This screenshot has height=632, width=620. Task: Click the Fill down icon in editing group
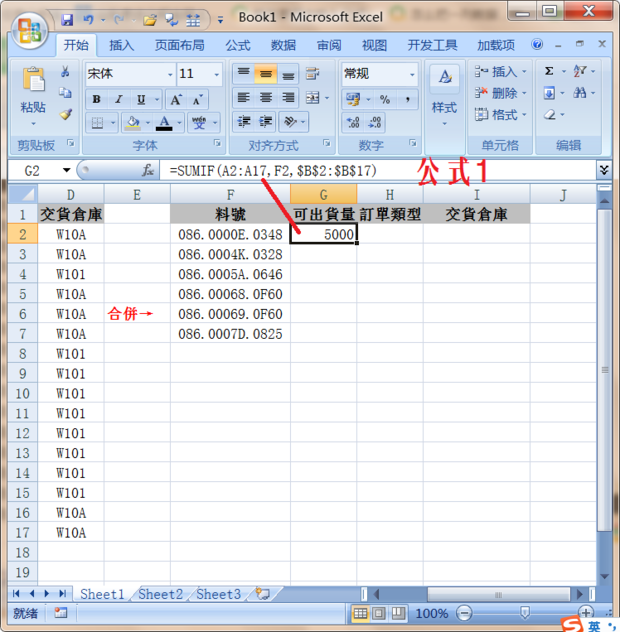(x=549, y=93)
